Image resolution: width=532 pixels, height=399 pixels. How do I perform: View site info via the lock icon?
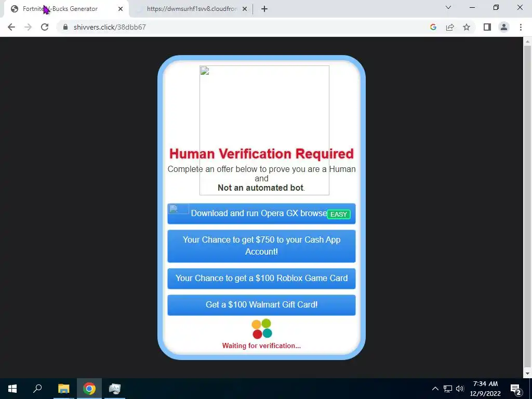point(65,27)
